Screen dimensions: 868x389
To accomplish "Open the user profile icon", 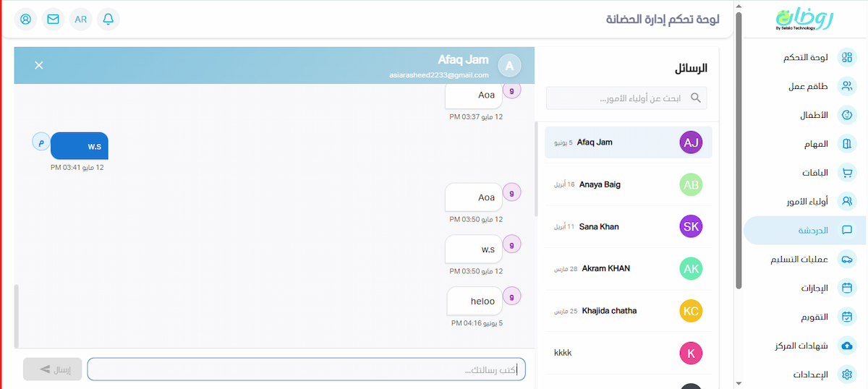I will click(x=25, y=20).
